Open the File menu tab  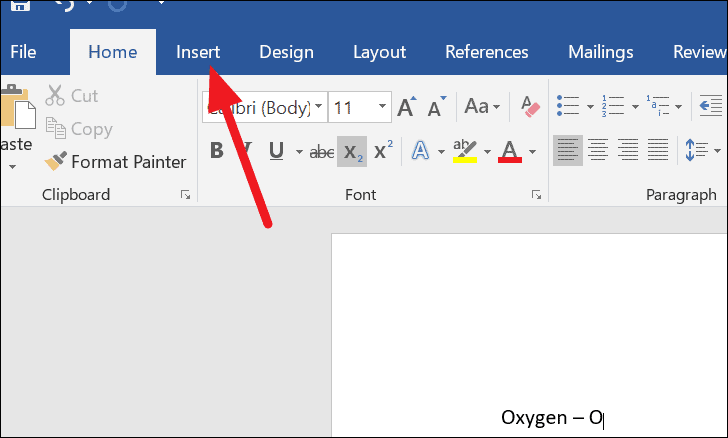(x=23, y=52)
